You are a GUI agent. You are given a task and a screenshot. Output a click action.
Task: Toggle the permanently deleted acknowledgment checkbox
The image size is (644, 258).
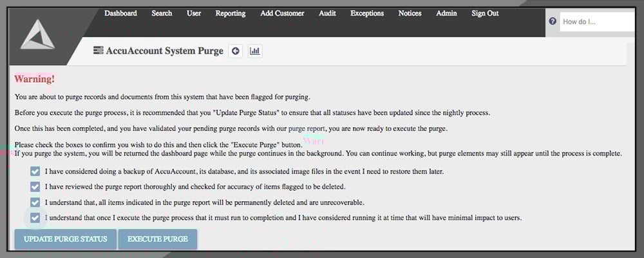tap(35, 203)
